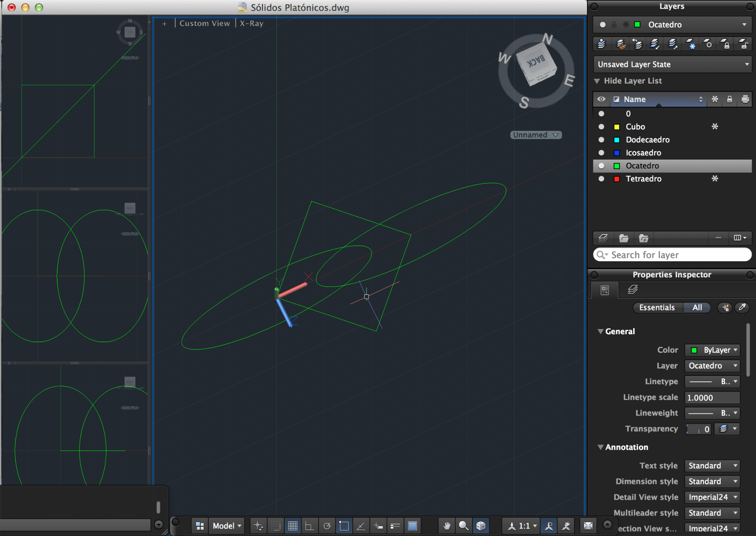The image size is (756, 536).
Task: Open the current layer Ocatedro dropdown
Action: pos(672,24)
